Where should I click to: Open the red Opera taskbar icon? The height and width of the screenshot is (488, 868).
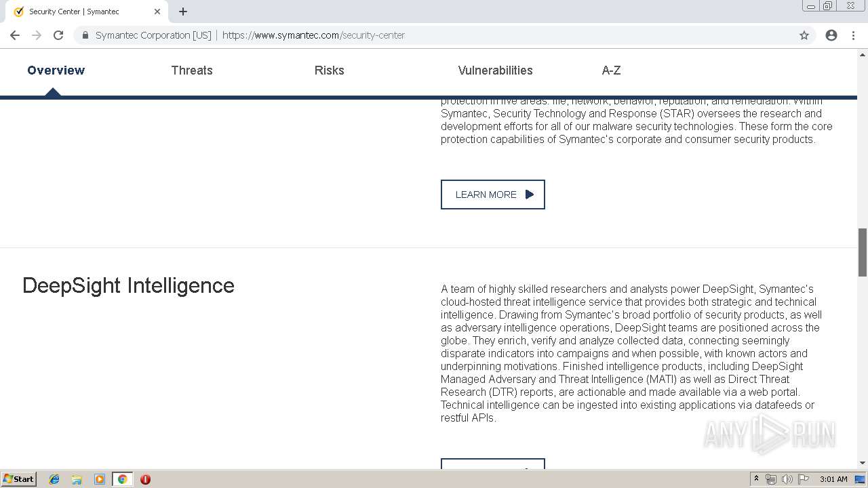(x=145, y=479)
